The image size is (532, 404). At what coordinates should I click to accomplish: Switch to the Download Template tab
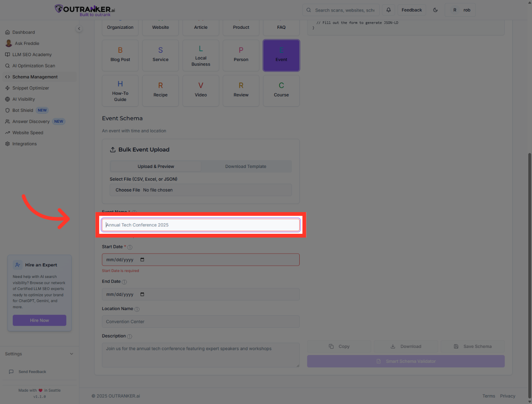(x=246, y=166)
